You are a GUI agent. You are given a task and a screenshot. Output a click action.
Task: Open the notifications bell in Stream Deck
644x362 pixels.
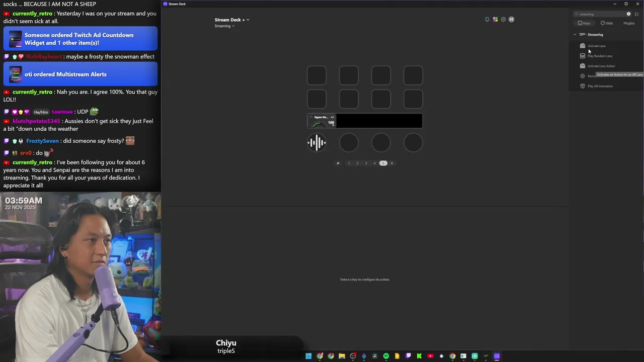pyautogui.click(x=487, y=20)
